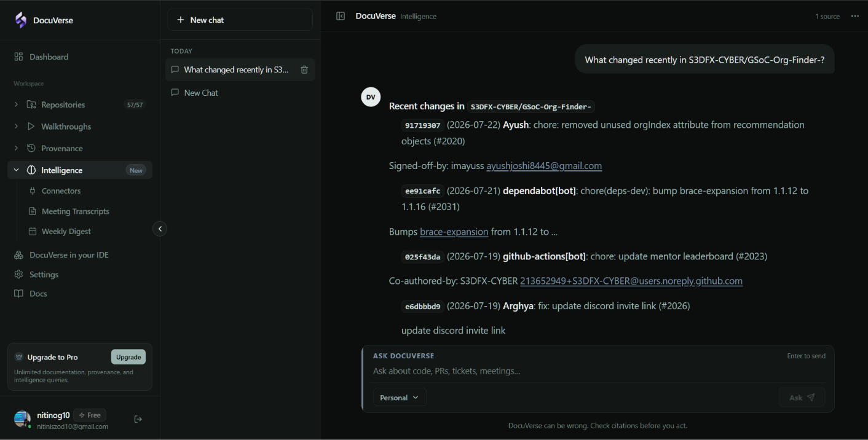The image size is (868, 440).
Task: Click the Repositories folder icon
Action: tap(31, 104)
